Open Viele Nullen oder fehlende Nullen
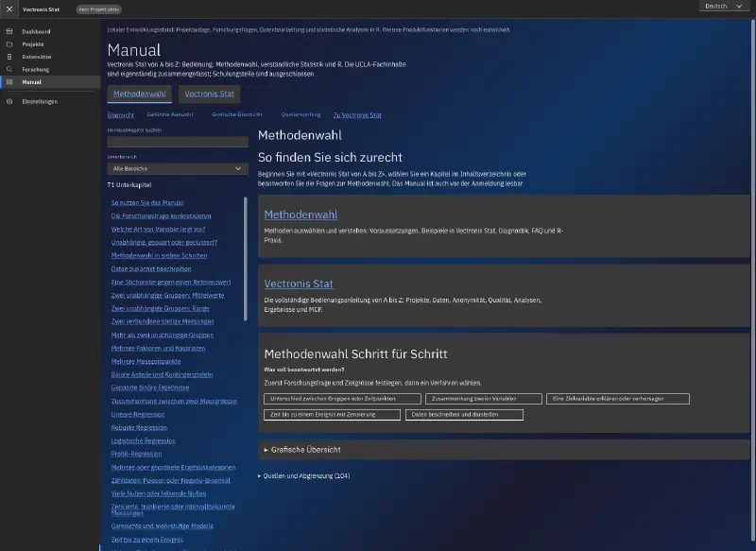The image size is (756, 551). pyautogui.click(x=159, y=493)
